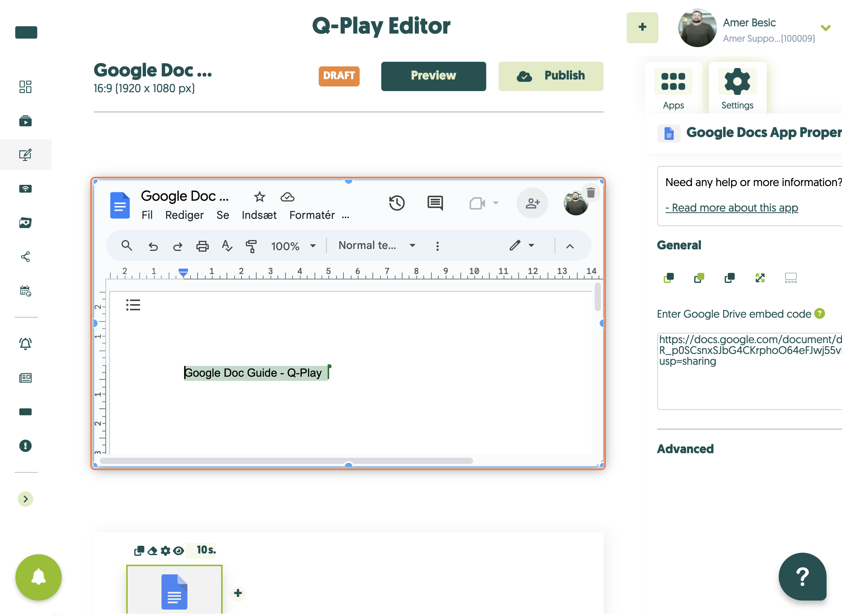This screenshot has height=616, width=842.
Task: Open the news page sidebar icon
Action: pos(25,377)
